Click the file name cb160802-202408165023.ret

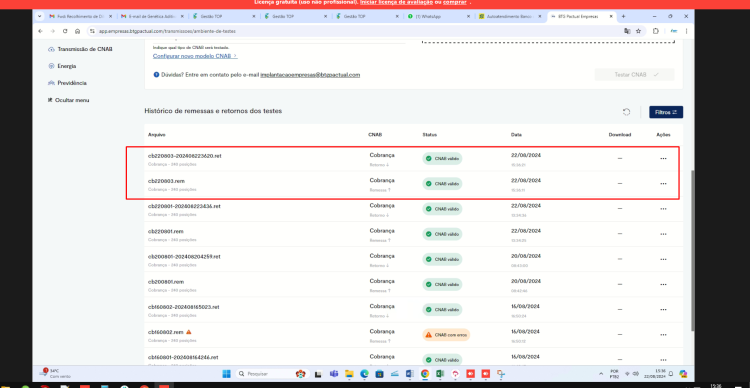pos(184,307)
